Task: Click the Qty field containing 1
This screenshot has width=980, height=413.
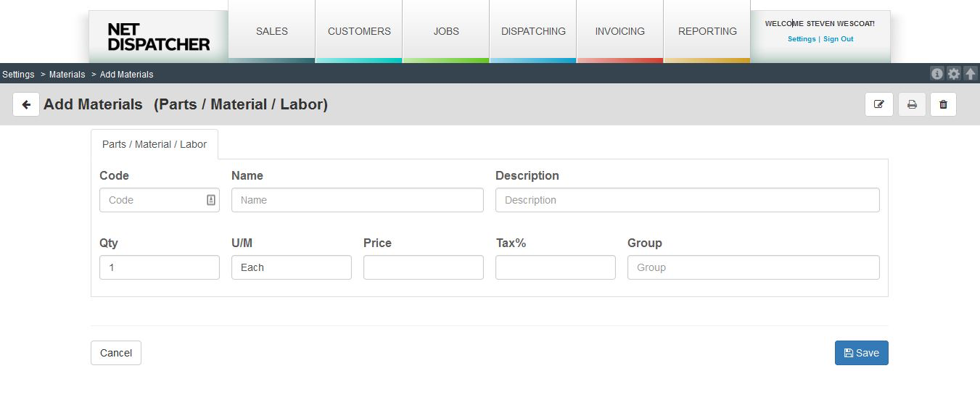Action: [x=160, y=267]
